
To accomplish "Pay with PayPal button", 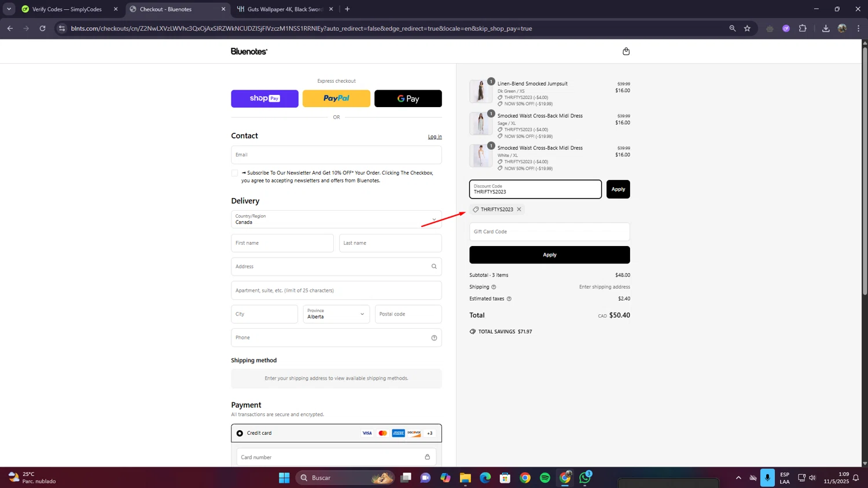I will point(336,98).
